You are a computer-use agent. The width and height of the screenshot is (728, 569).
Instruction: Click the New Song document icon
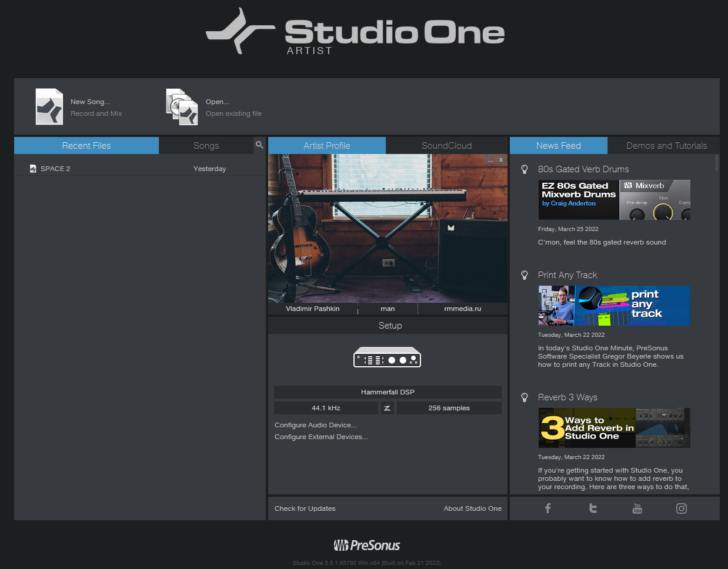[49, 106]
